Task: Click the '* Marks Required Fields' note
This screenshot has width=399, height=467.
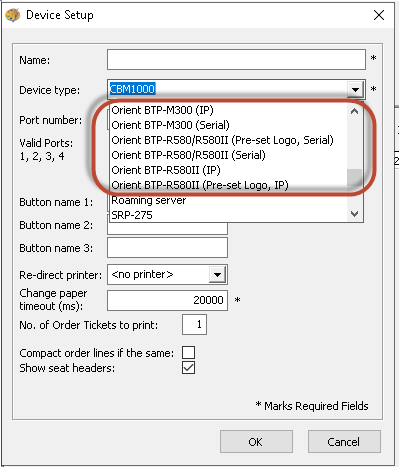Action: (x=312, y=406)
